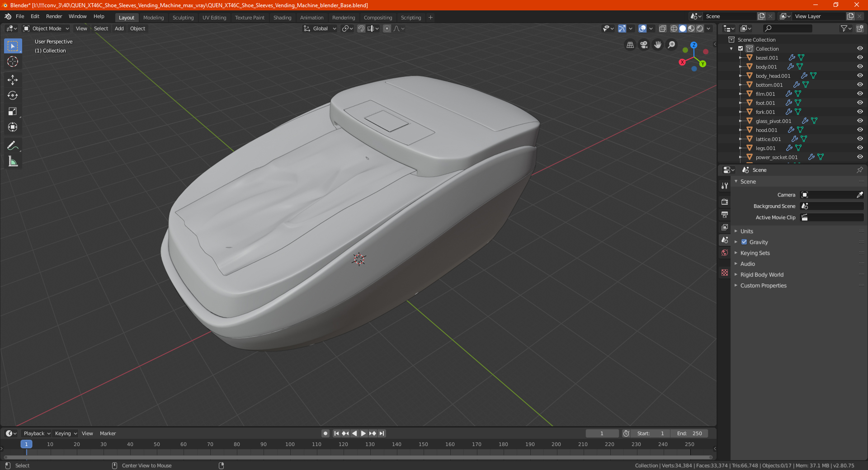Open the Render menu

point(54,16)
